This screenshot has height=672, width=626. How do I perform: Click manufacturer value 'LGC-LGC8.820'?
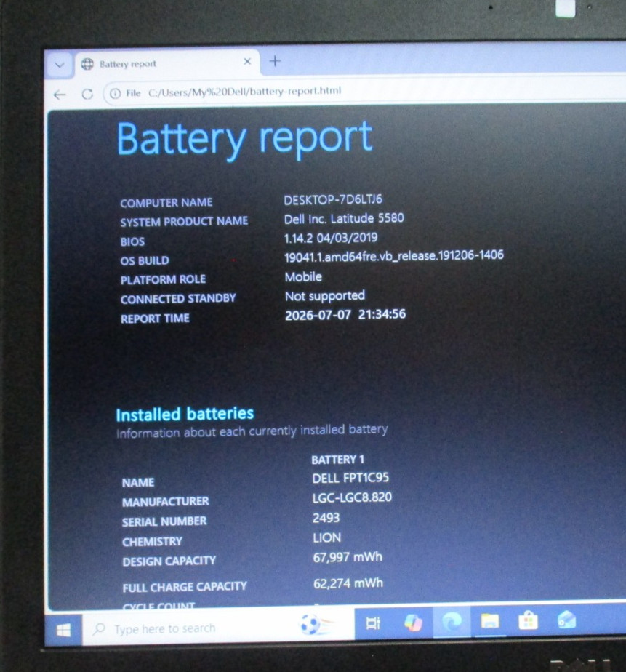pyautogui.click(x=352, y=497)
